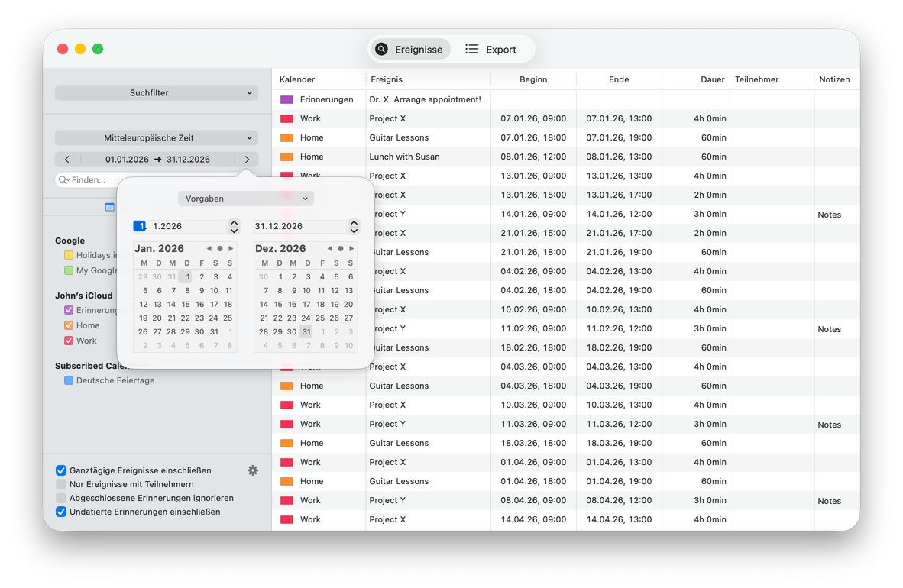Jump to today in Dez. 2026 calendar

point(341,249)
